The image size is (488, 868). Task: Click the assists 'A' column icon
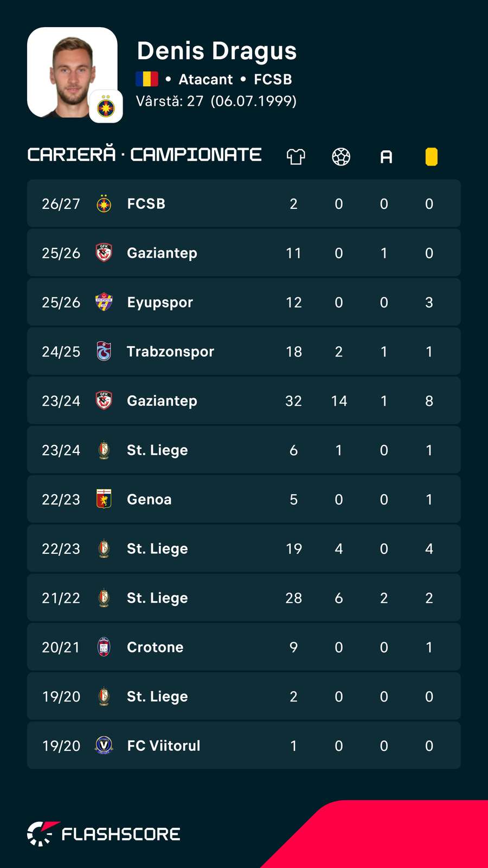click(386, 157)
